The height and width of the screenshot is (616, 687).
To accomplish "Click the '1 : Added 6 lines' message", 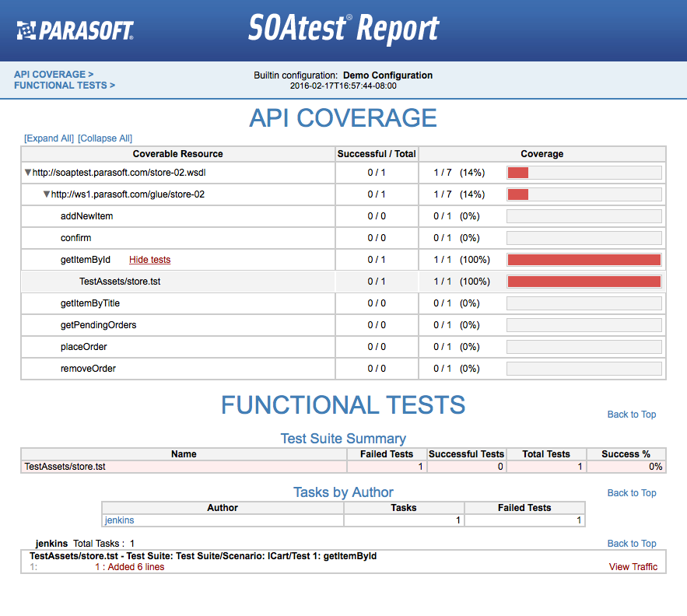I will pyautogui.click(x=130, y=567).
